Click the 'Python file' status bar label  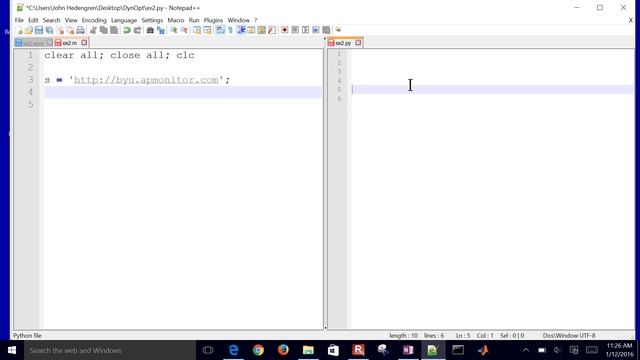point(27,336)
